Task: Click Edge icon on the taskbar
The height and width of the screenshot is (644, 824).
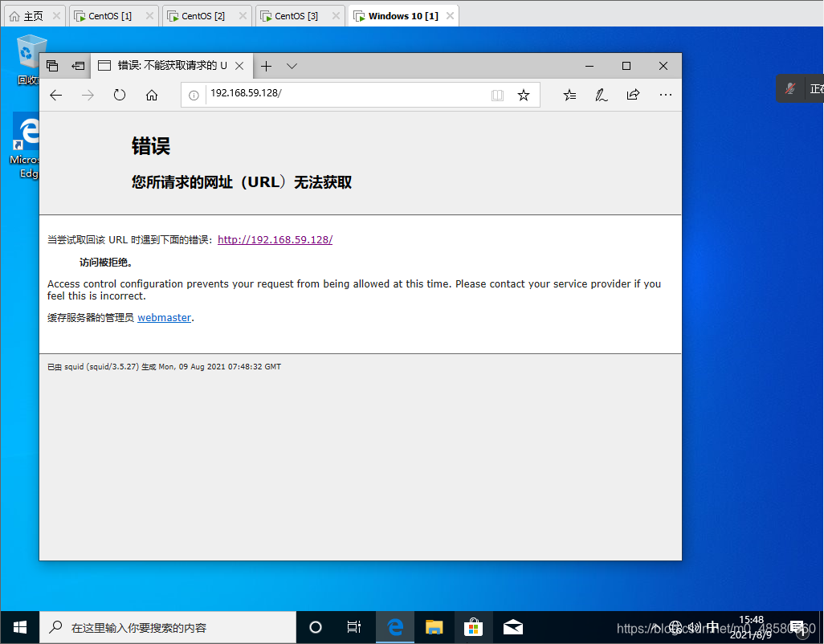Action: click(x=395, y=627)
